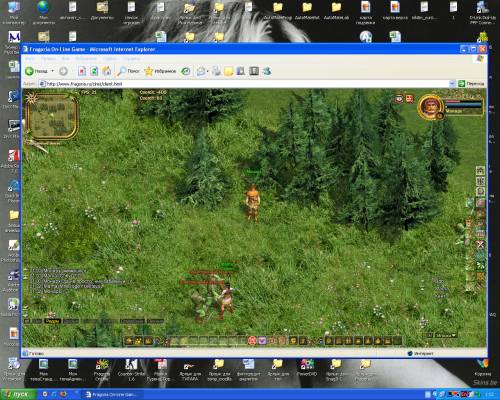
Task: Stop page loading with the red X icon
Action: point(82,71)
